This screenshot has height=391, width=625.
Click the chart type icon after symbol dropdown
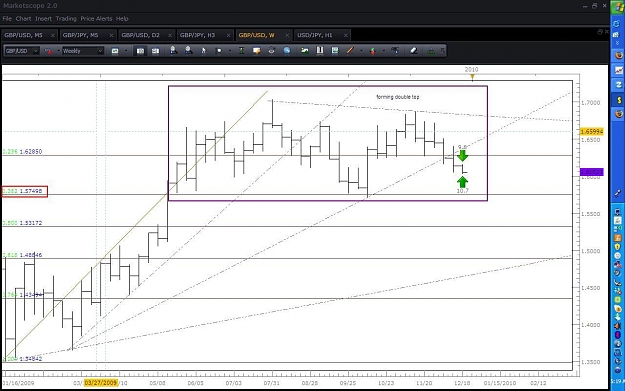pos(48,51)
